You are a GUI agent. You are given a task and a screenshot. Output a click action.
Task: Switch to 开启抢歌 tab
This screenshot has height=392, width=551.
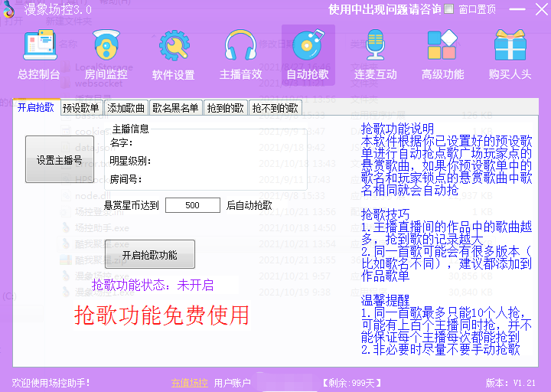tap(36, 107)
